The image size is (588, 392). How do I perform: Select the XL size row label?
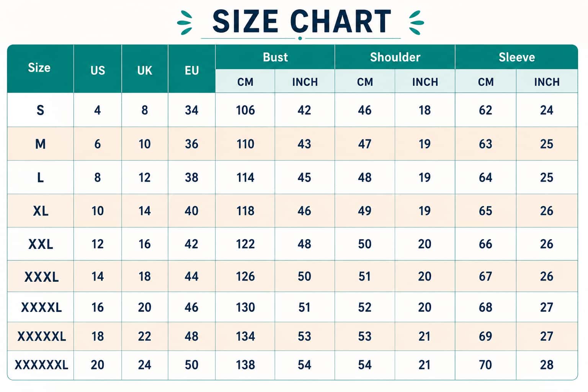pyautogui.click(x=41, y=211)
